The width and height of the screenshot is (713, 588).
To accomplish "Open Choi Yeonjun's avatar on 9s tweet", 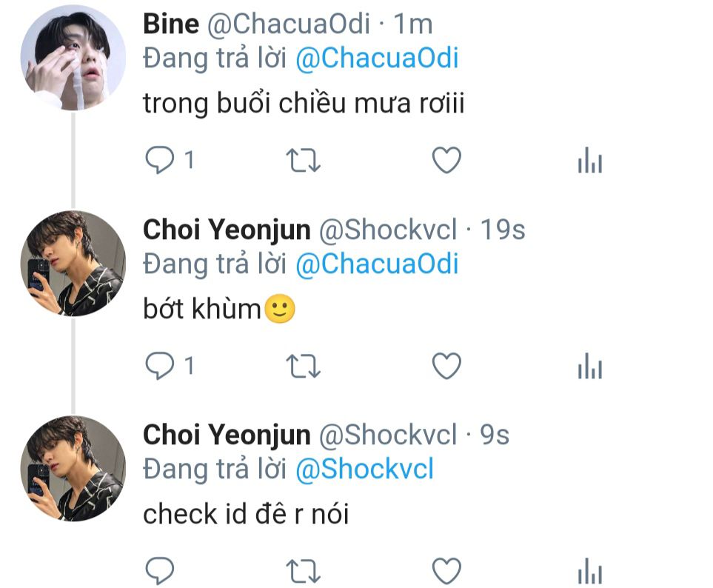I will pyautogui.click(x=73, y=468).
